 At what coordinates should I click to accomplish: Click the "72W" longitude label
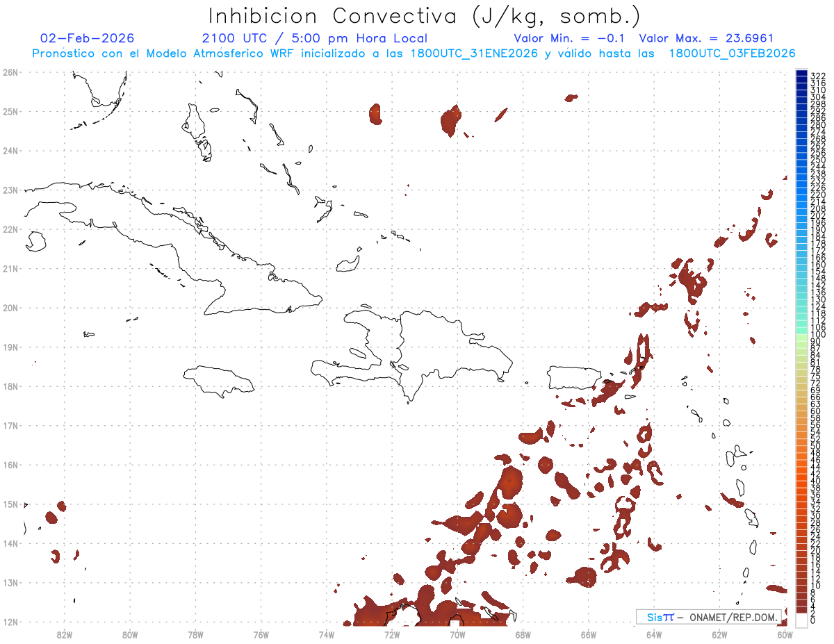click(x=392, y=634)
